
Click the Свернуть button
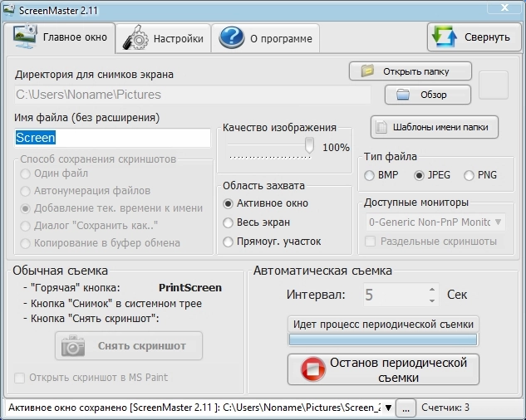[474, 37]
